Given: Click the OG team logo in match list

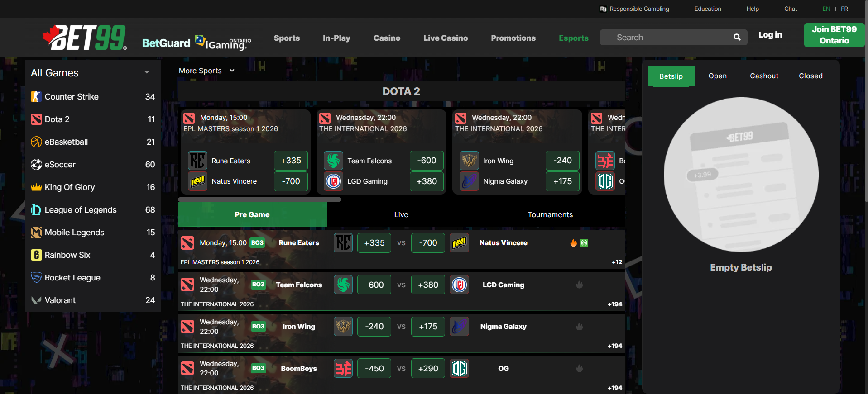Looking at the screenshot, I should (x=459, y=368).
